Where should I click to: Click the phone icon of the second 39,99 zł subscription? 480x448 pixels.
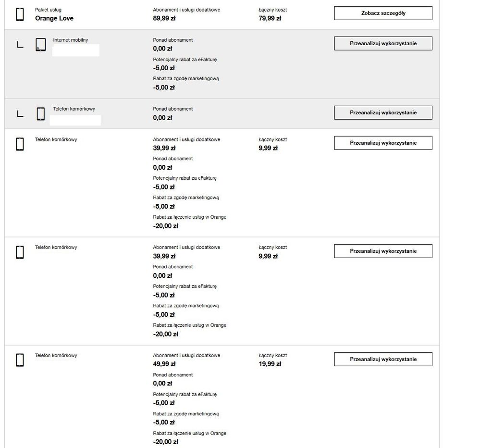coord(20,252)
